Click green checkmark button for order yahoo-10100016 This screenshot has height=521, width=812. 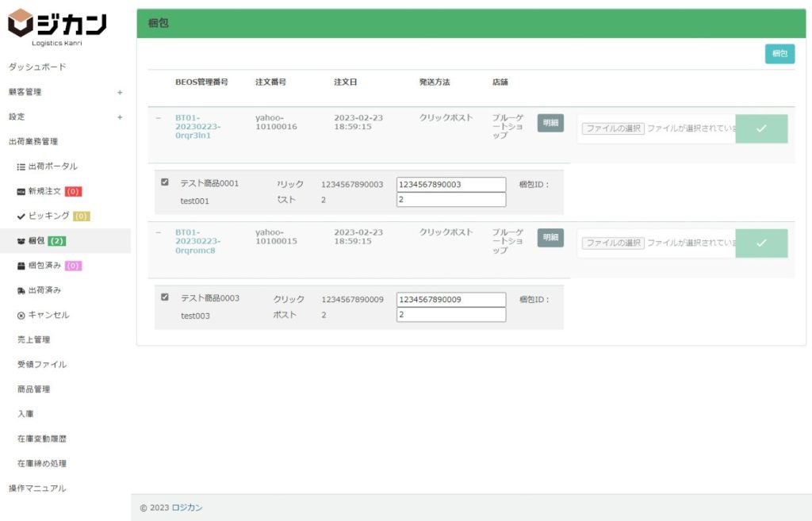(761, 128)
